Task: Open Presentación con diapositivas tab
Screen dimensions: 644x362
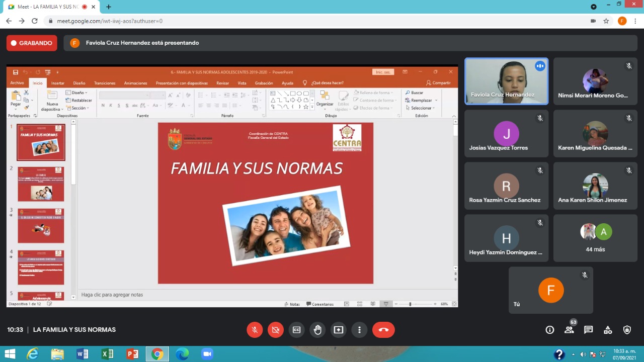Action: [182, 83]
